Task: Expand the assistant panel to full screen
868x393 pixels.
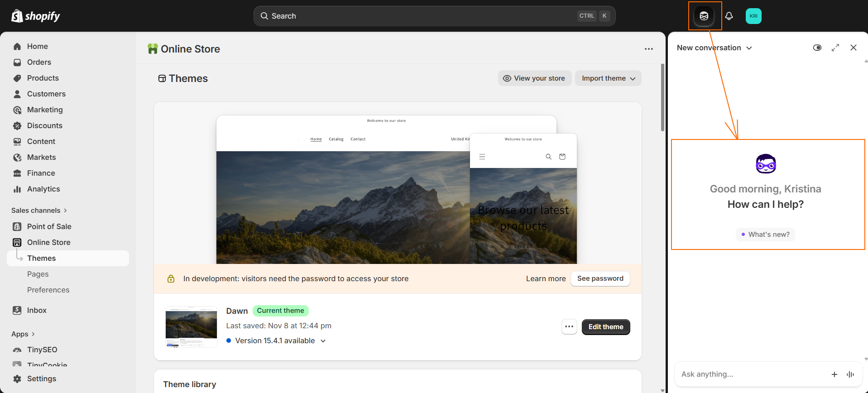Action: click(x=835, y=48)
